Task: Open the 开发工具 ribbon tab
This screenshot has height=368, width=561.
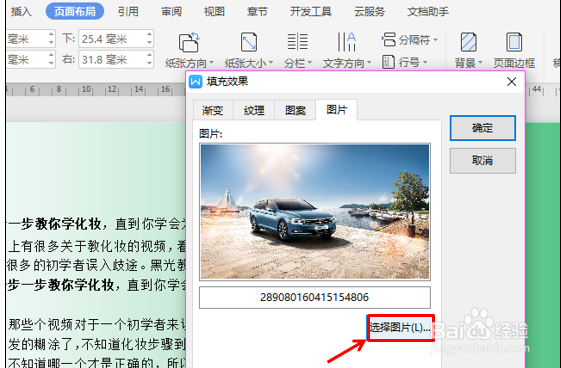Action: [x=311, y=12]
